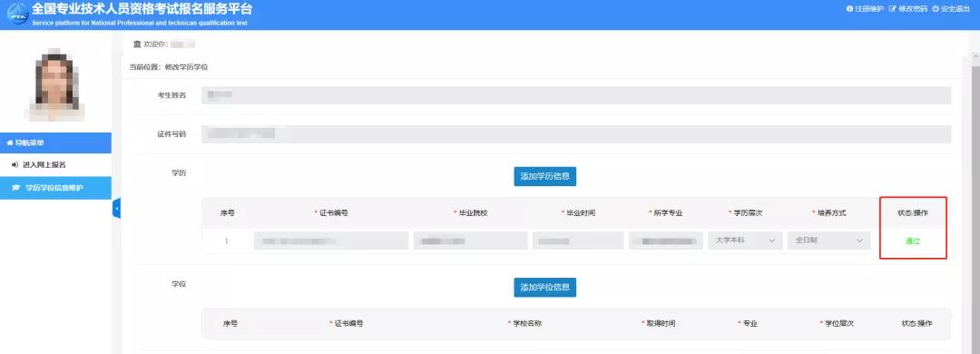Click the bank icon beside 欢迎您
This screenshot has width=980, height=354.
(x=138, y=44)
